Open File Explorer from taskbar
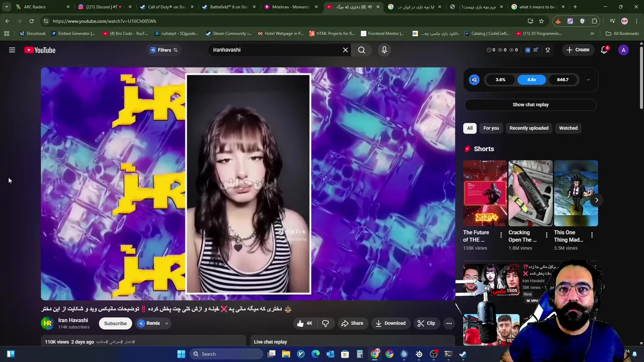644x362 pixels. [x=286, y=354]
